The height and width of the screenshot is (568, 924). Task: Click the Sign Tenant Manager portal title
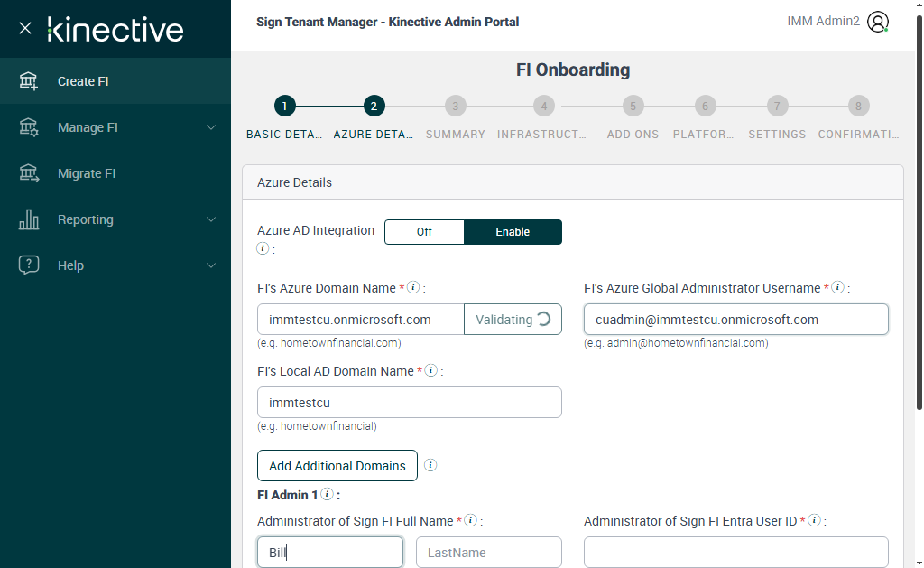[x=388, y=22]
